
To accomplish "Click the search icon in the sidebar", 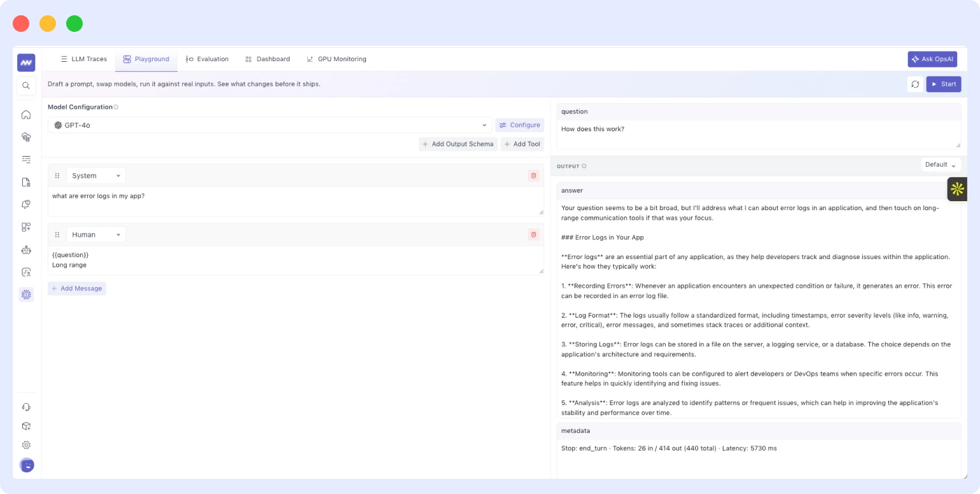I will click(x=26, y=85).
